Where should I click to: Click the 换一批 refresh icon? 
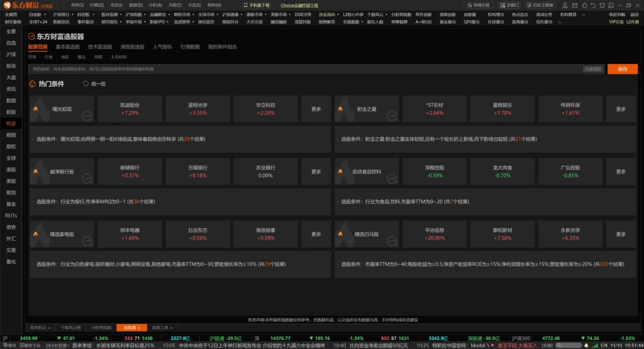point(86,84)
